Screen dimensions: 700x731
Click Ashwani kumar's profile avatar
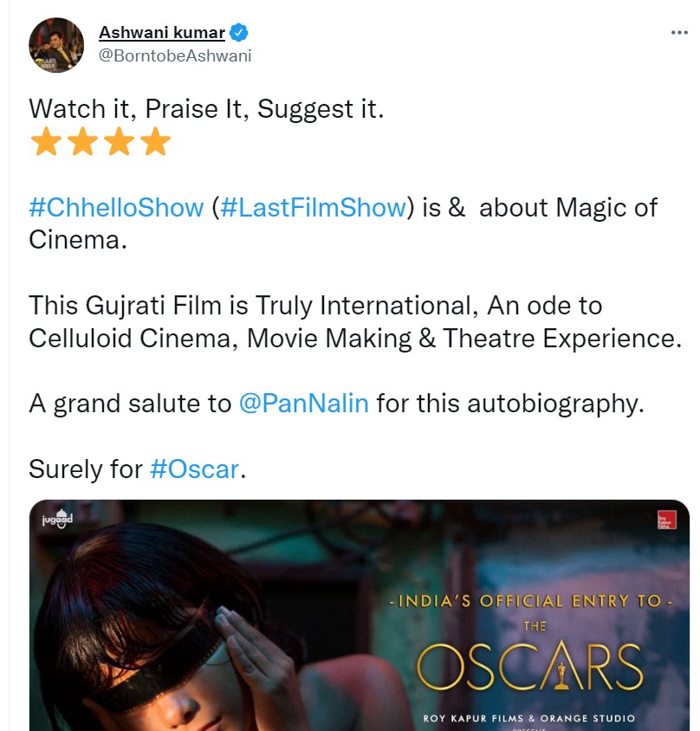(x=56, y=45)
